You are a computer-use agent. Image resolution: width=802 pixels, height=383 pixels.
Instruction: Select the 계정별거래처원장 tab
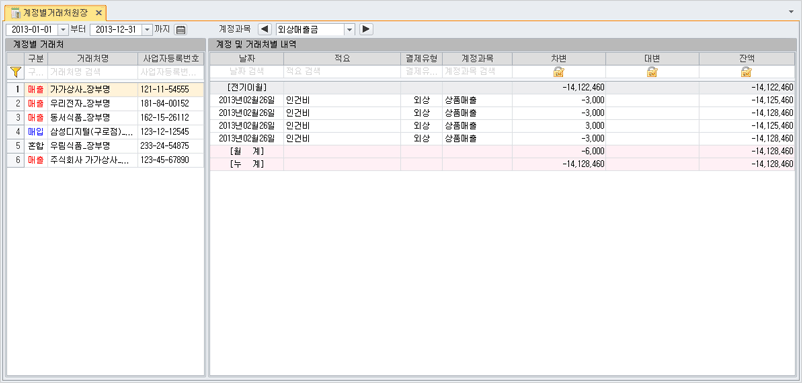55,12
